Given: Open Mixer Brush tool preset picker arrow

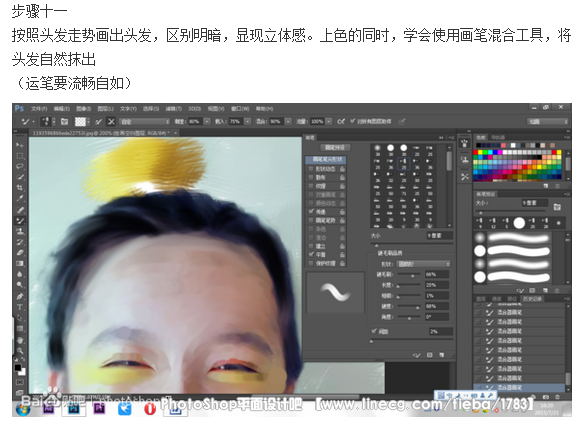Looking at the screenshot, I should pyautogui.click(x=33, y=121).
